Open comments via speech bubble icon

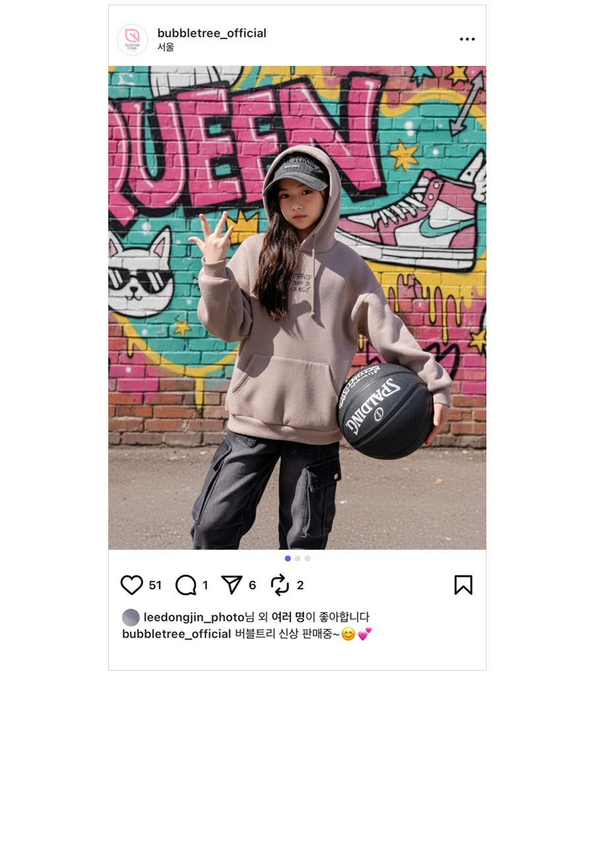coord(186,585)
